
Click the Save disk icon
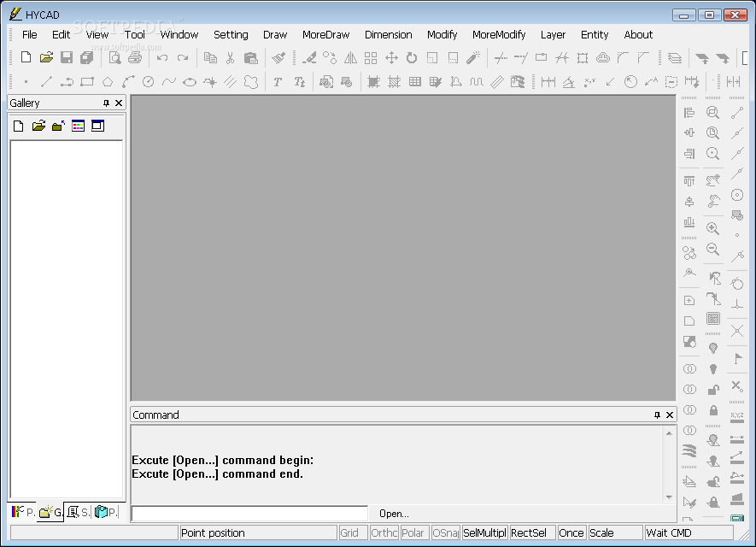(67, 58)
